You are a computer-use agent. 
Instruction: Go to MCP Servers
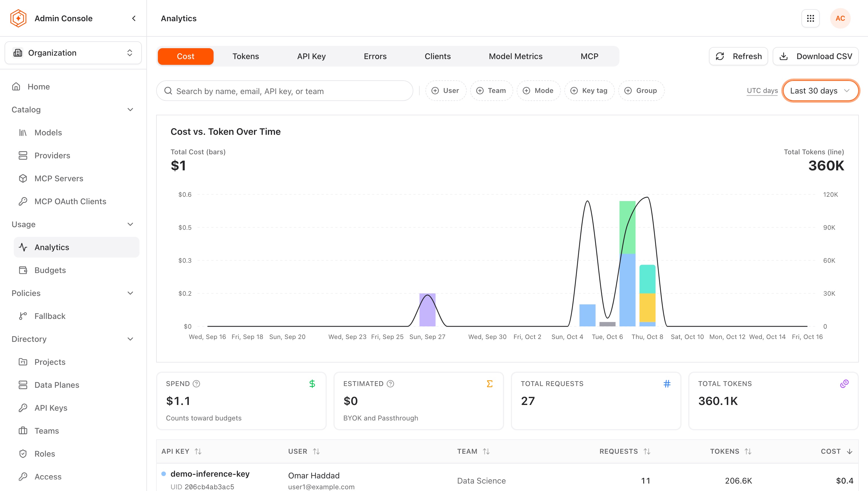[x=76, y=178]
